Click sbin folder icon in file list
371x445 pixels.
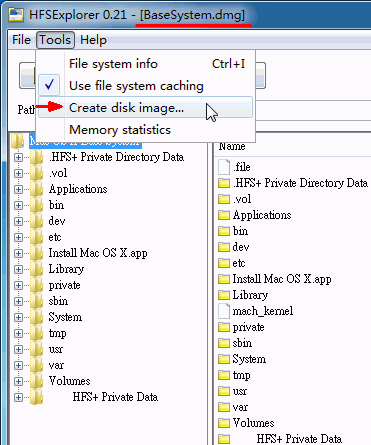point(224,343)
